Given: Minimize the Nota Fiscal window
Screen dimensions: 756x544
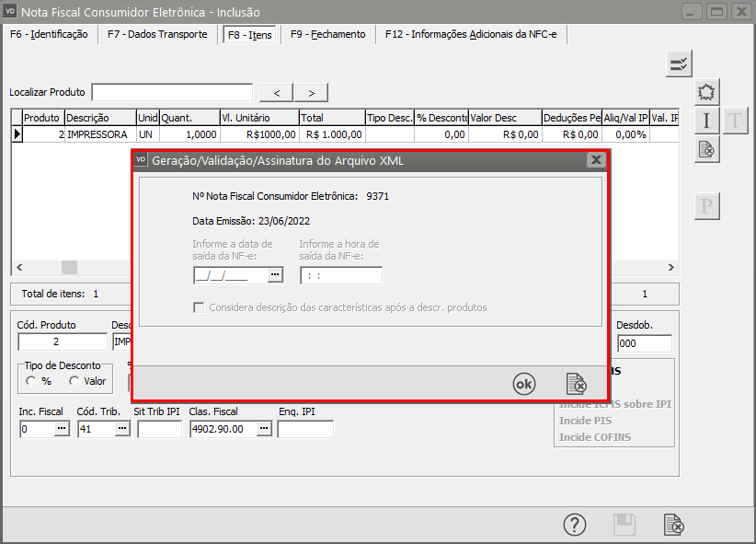Looking at the screenshot, I should click(691, 12).
